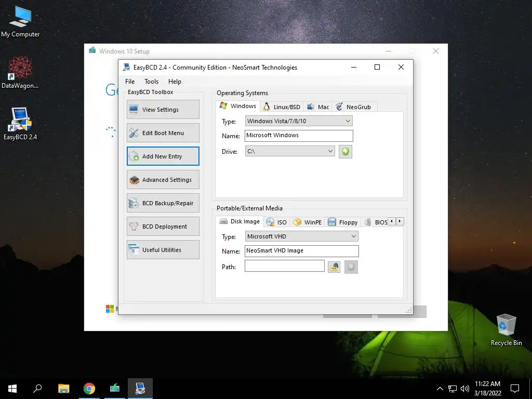The image size is (532, 399).
Task: Click the wrench icon on Edit Boot Menu
Action: coord(134,132)
